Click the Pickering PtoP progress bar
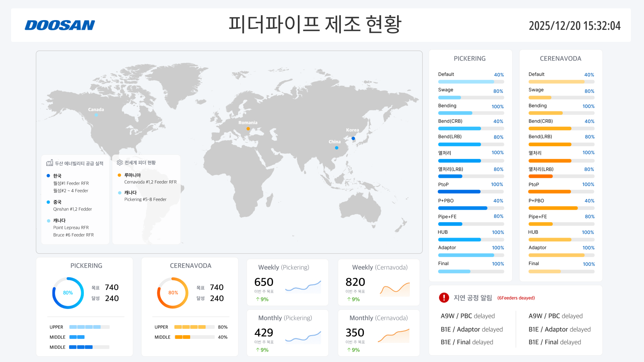This screenshot has height=362, width=644. pos(470,192)
